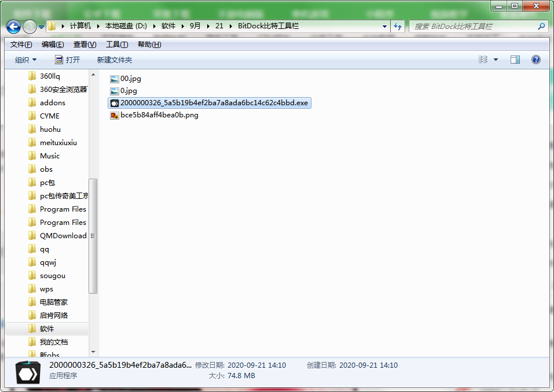Viewport: 554px width, 392px height.
Task: Click the qqwj folder icon
Action: [x=32, y=262]
